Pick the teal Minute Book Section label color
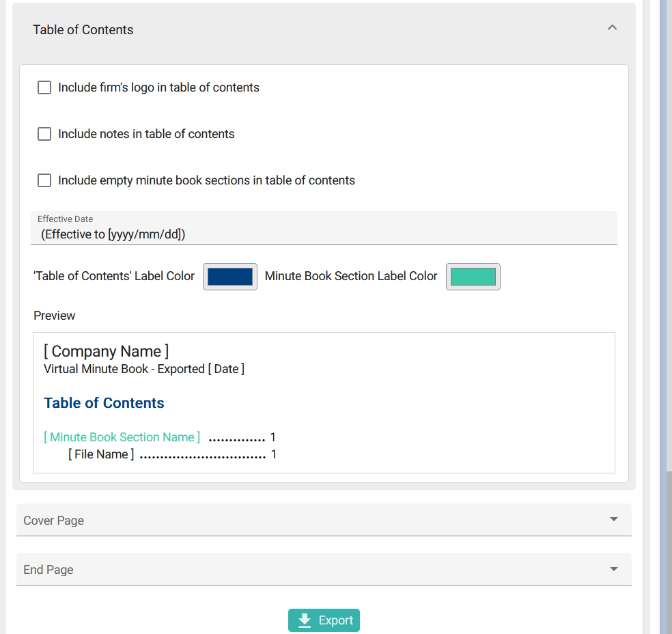 point(473,277)
